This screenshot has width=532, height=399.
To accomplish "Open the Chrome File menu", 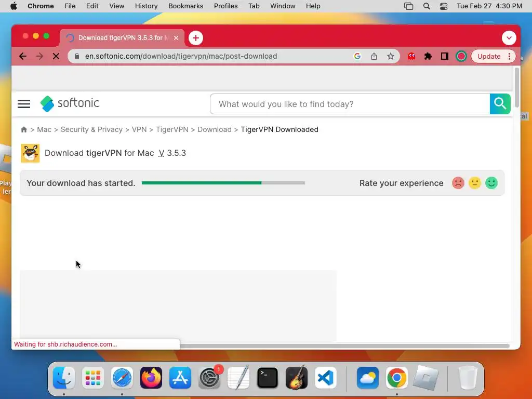I will click(70, 6).
